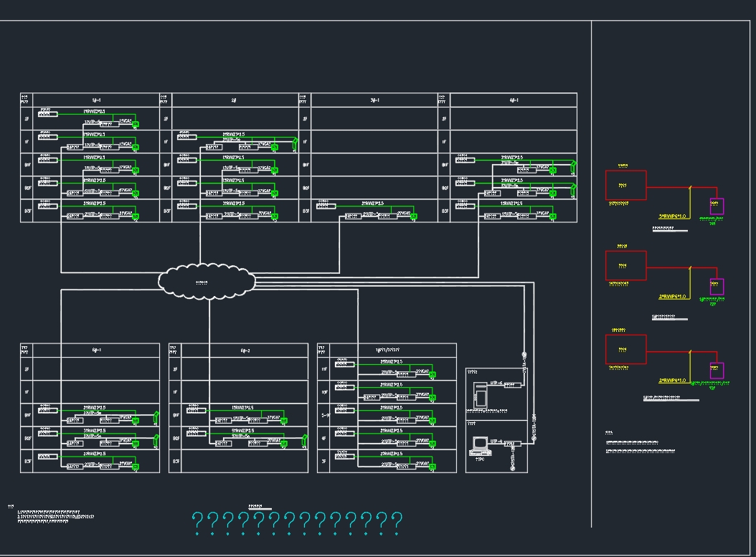Click the 4#-1 column header text
The height and width of the screenshot is (557, 756).
point(514,100)
